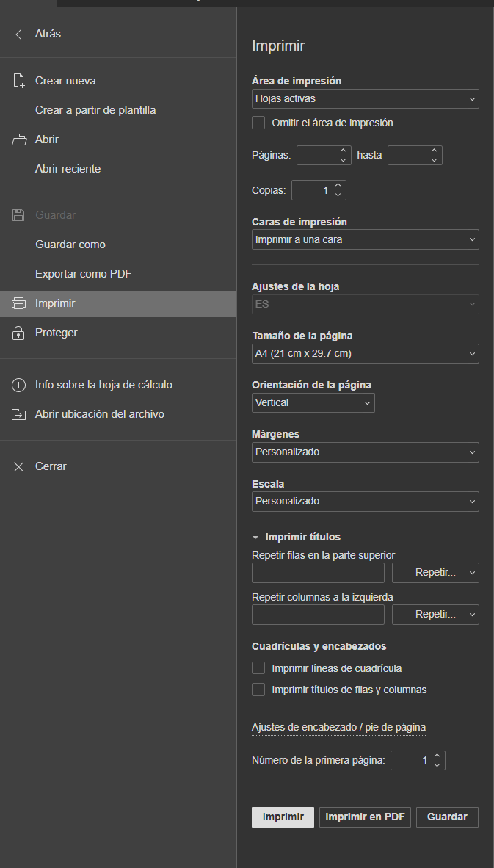Toggle Imprimir títulos de filas y columnas
Screen dimensions: 494x868
258,690
